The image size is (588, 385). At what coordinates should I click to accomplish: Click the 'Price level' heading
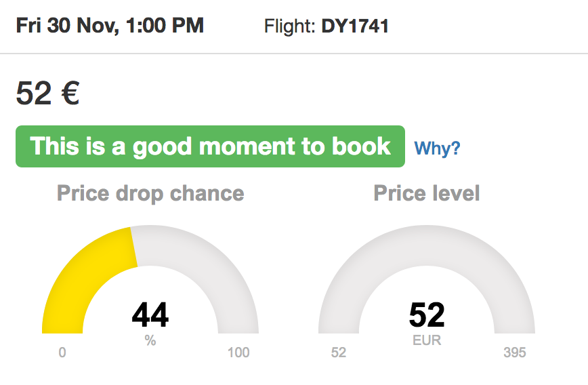[x=427, y=193]
